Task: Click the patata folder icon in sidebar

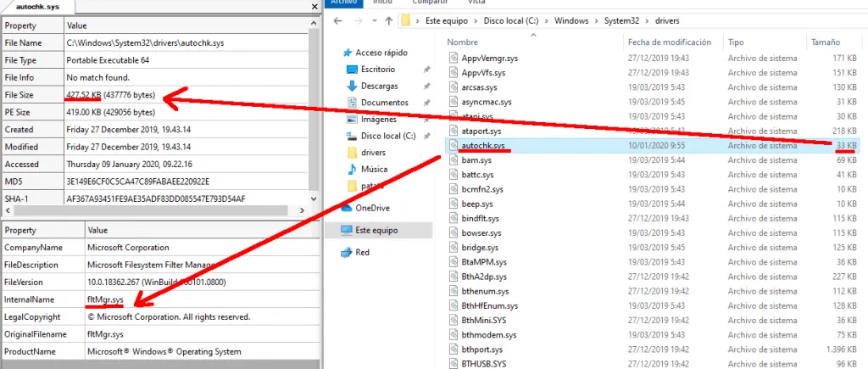Action: (352, 186)
